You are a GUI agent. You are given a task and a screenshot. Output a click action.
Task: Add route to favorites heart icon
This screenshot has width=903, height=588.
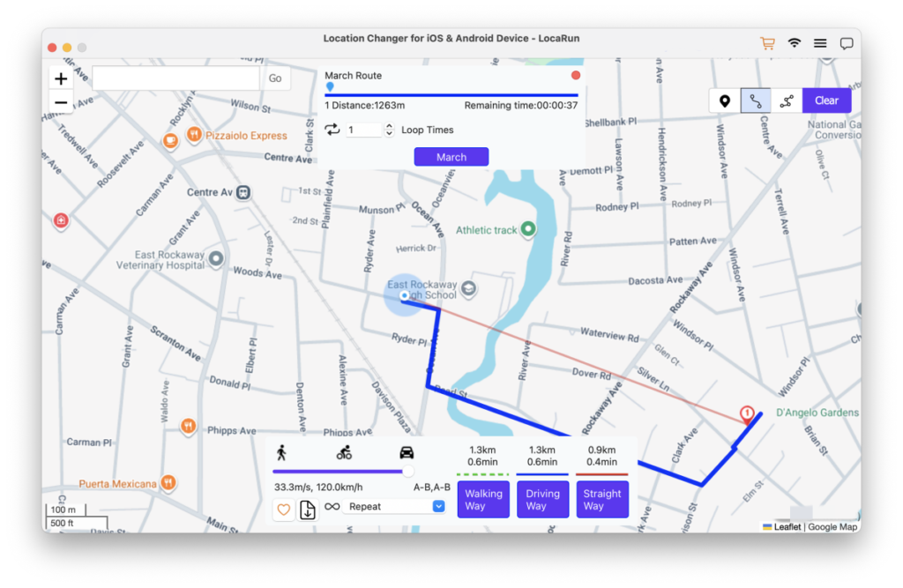pyautogui.click(x=283, y=510)
